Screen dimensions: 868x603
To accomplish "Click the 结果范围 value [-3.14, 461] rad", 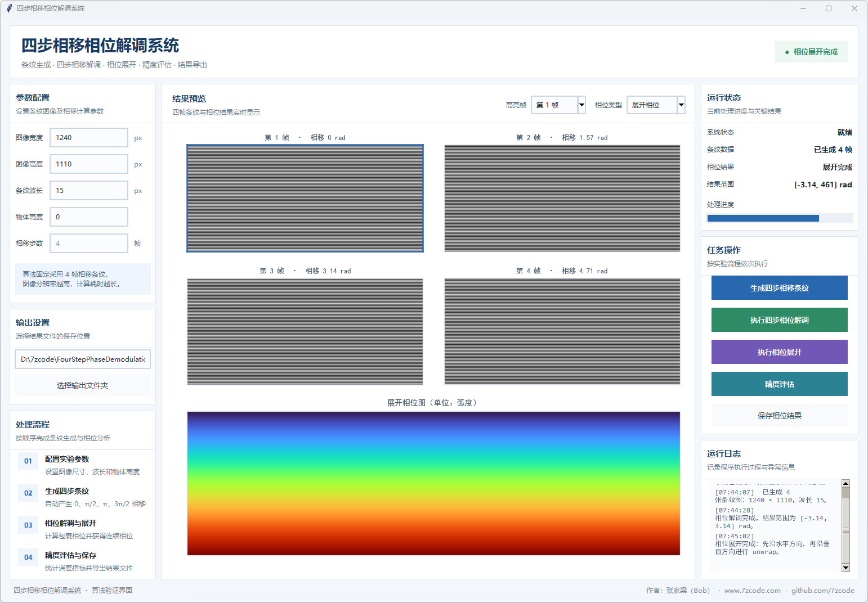I will coord(823,184).
